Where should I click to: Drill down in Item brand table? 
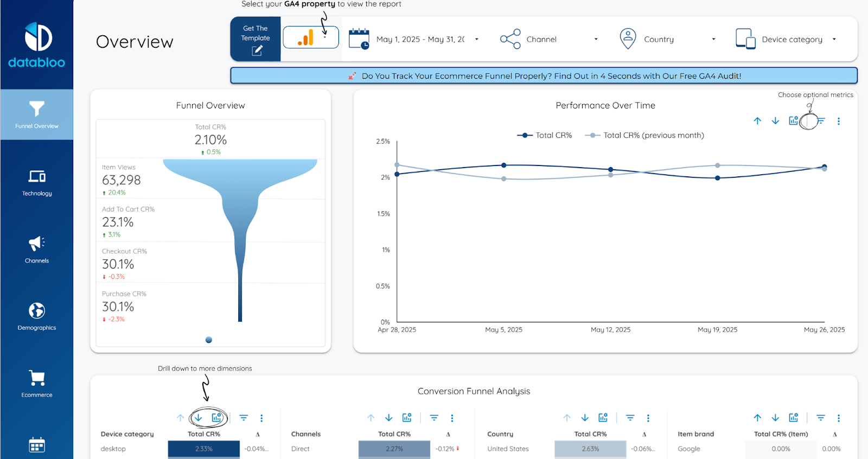775,418
